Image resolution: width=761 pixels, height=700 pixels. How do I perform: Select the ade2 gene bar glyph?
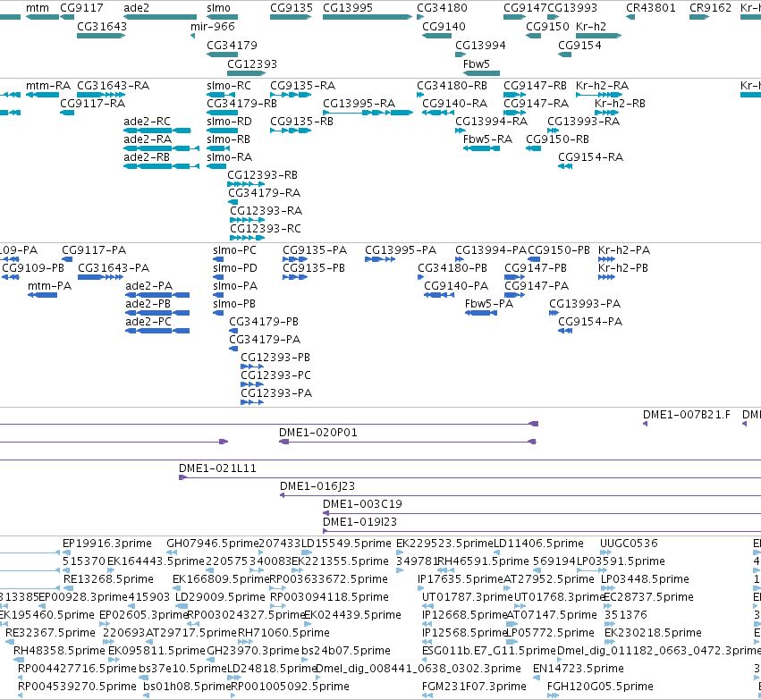[x=160, y=18]
